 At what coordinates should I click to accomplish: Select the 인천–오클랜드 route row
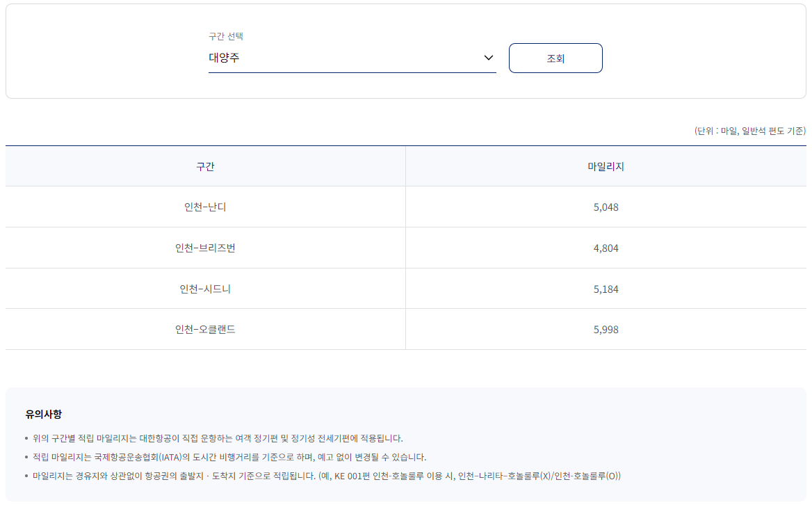(x=205, y=329)
